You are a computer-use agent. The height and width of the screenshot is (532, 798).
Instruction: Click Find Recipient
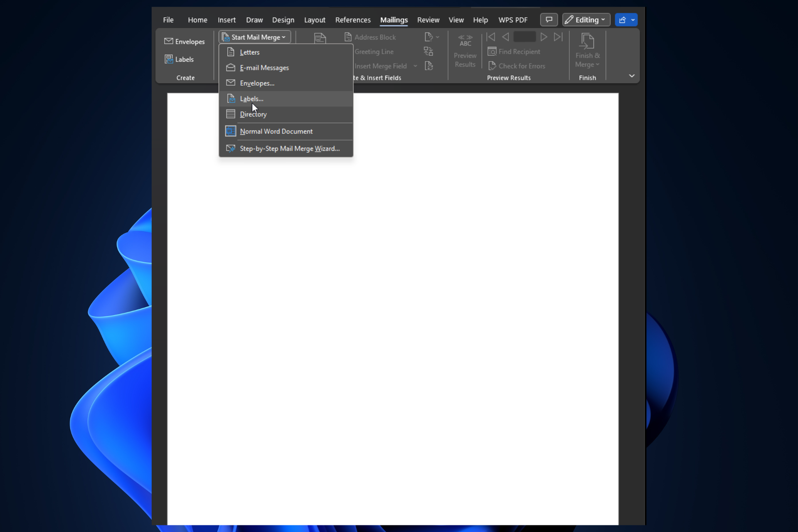click(514, 52)
